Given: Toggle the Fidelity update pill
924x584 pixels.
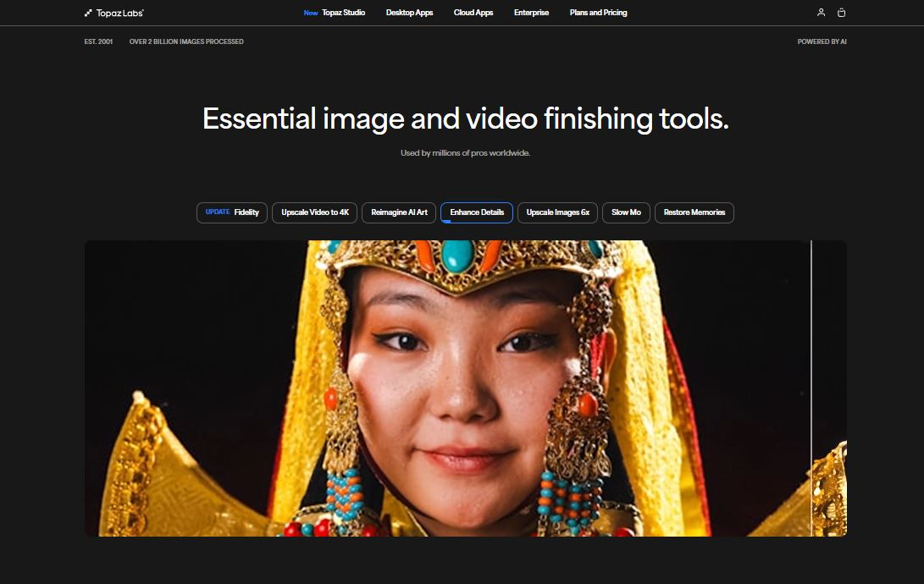Looking at the screenshot, I should click(x=231, y=212).
